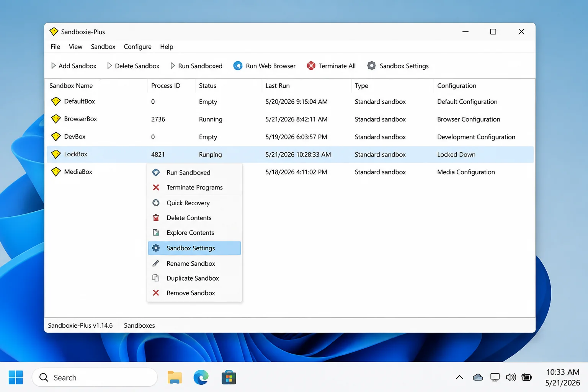Open the Configure menu

137,47
